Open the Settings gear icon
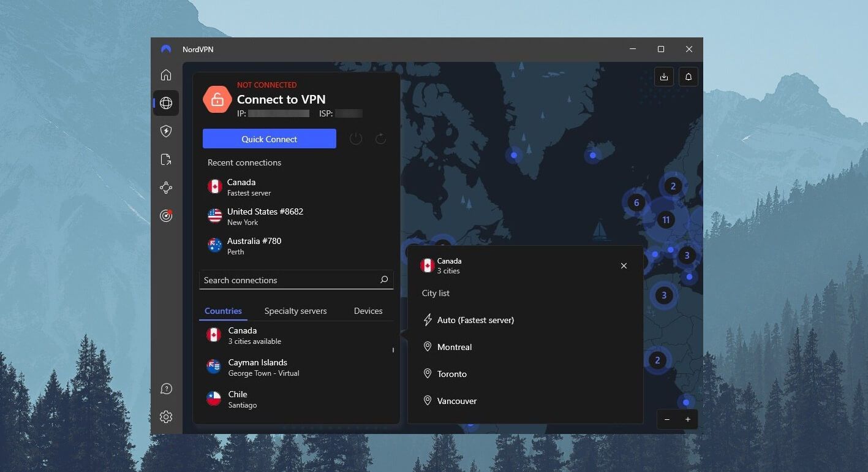 tap(166, 417)
